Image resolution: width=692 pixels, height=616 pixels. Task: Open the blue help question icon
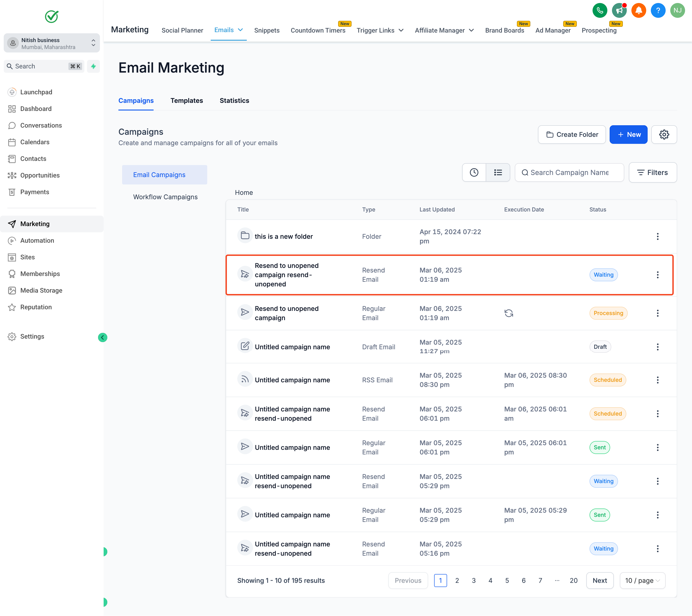pos(658,10)
